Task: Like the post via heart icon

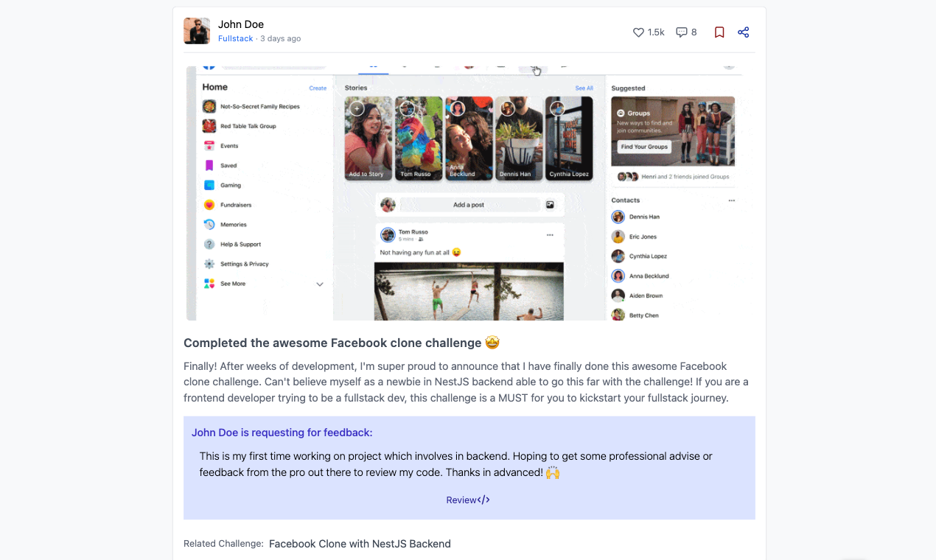Action: pos(638,32)
